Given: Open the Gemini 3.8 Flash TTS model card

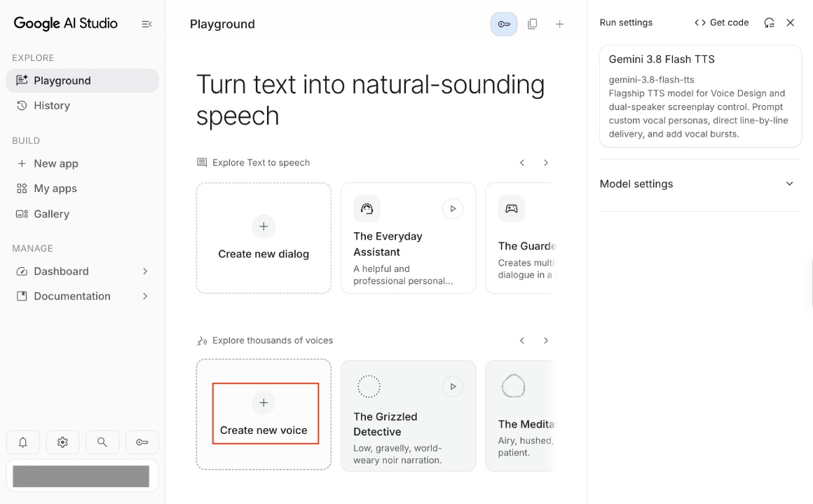Looking at the screenshot, I should [700, 96].
